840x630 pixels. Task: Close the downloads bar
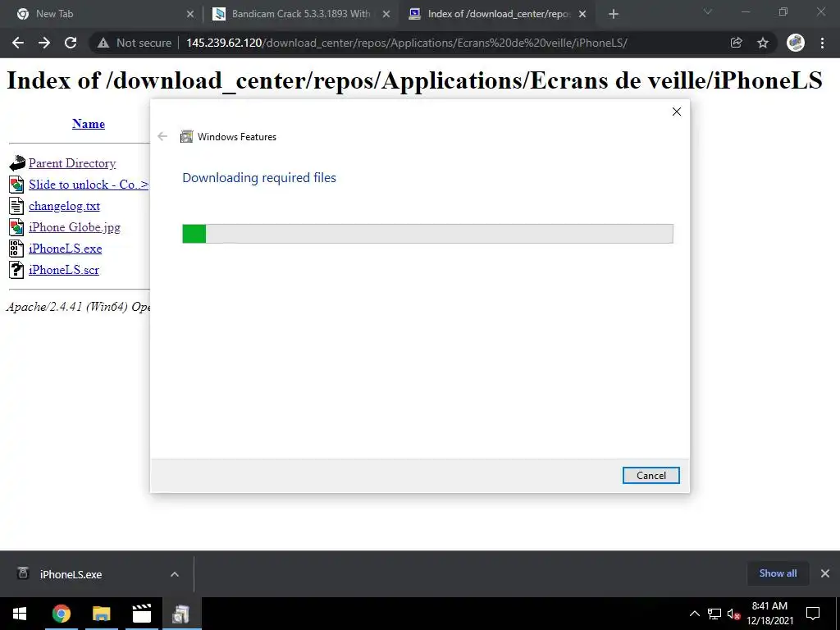[825, 573]
